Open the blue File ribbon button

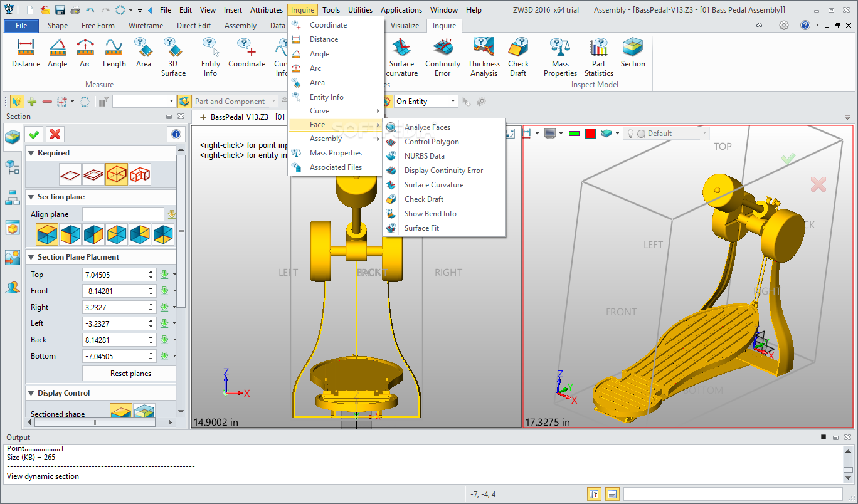pos(21,26)
